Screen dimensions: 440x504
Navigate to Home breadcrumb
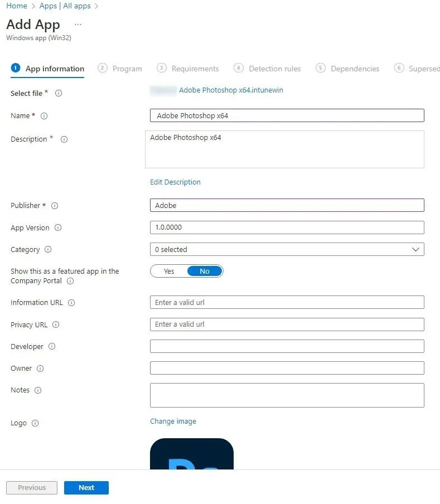pyautogui.click(x=17, y=6)
